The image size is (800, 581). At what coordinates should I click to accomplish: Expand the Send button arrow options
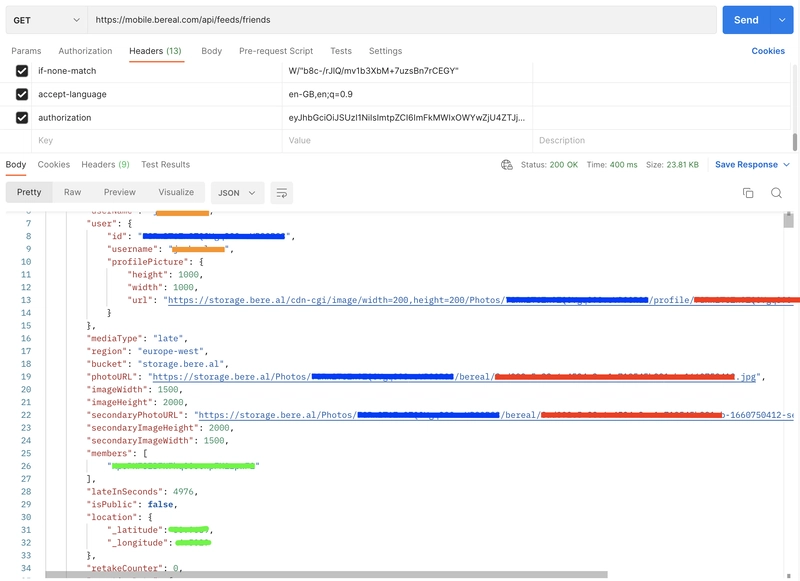coord(782,20)
